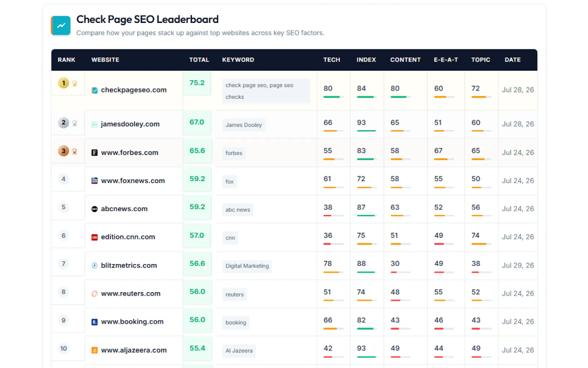This screenshot has width=588, height=368.
Task: Open the www.forbes.com website link
Action: (x=130, y=153)
